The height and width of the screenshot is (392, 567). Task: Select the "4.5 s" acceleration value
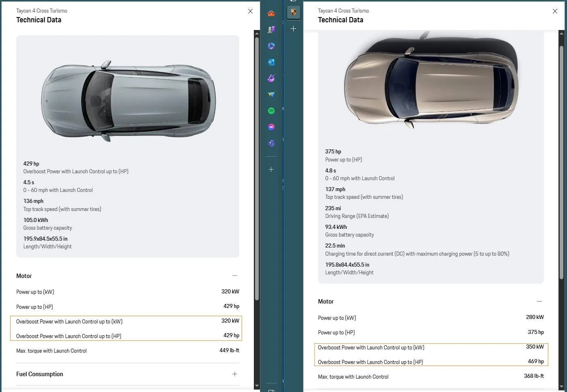point(29,182)
